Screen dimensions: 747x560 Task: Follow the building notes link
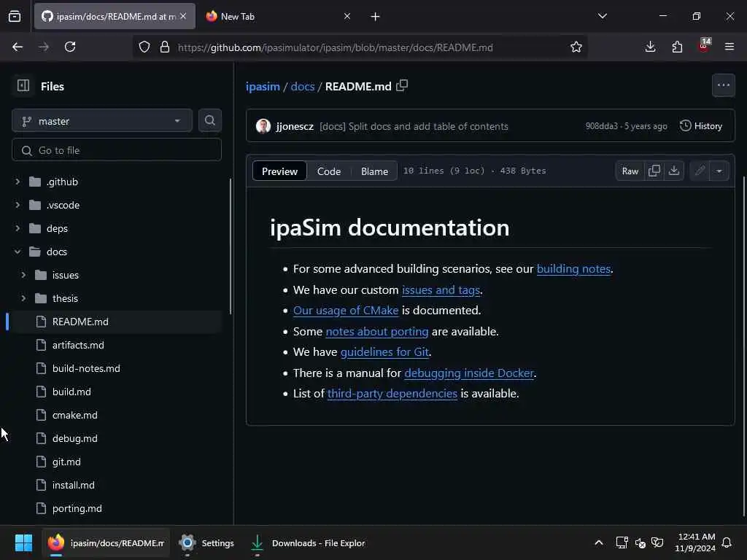(573, 268)
